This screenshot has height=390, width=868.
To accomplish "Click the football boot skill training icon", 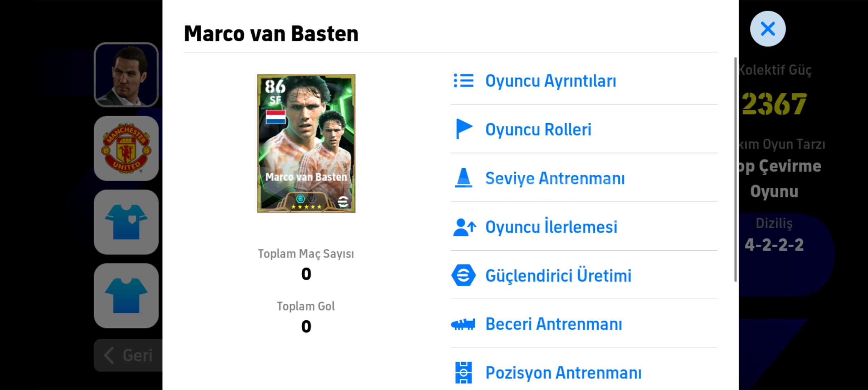I will pyautogui.click(x=463, y=324).
